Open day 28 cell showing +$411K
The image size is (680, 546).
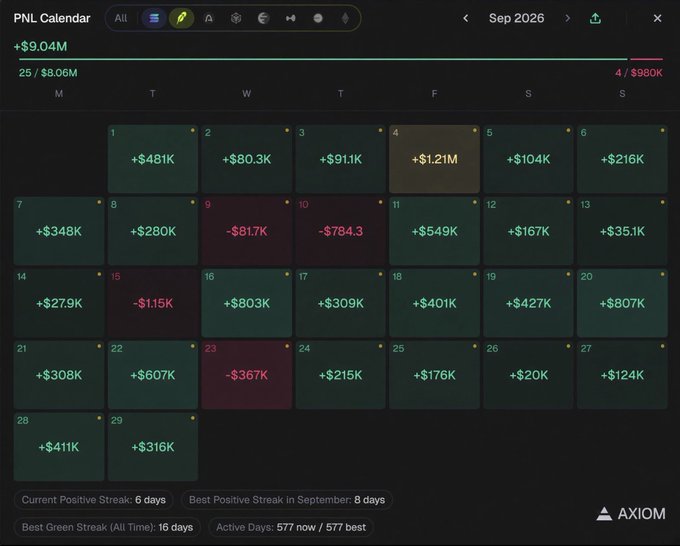coord(59,447)
